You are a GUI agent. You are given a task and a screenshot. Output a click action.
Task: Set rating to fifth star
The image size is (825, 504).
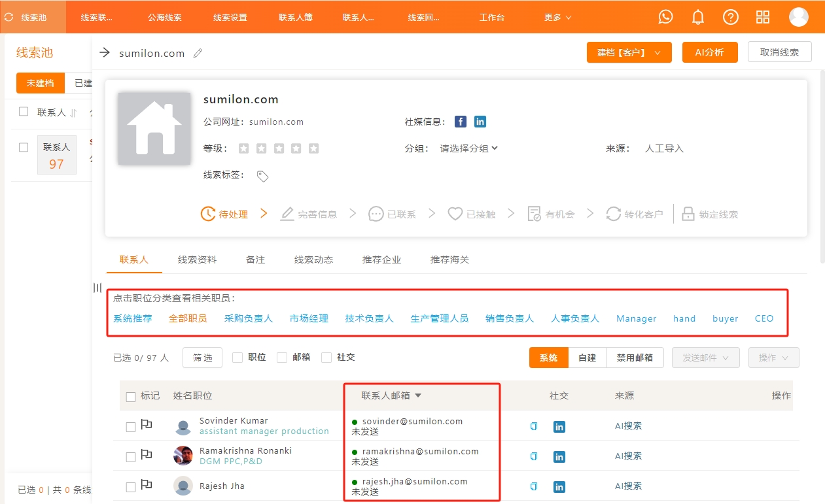click(x=313, y=148)
